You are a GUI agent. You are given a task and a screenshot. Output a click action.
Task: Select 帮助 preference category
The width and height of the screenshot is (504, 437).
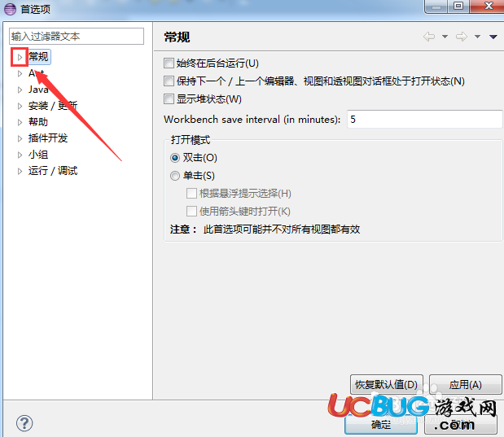coord(38,122)
